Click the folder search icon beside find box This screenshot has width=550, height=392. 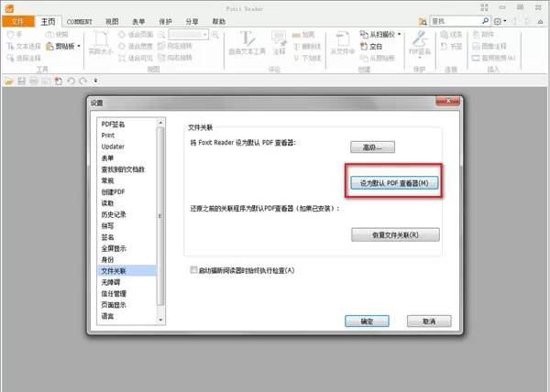[423, 22]
